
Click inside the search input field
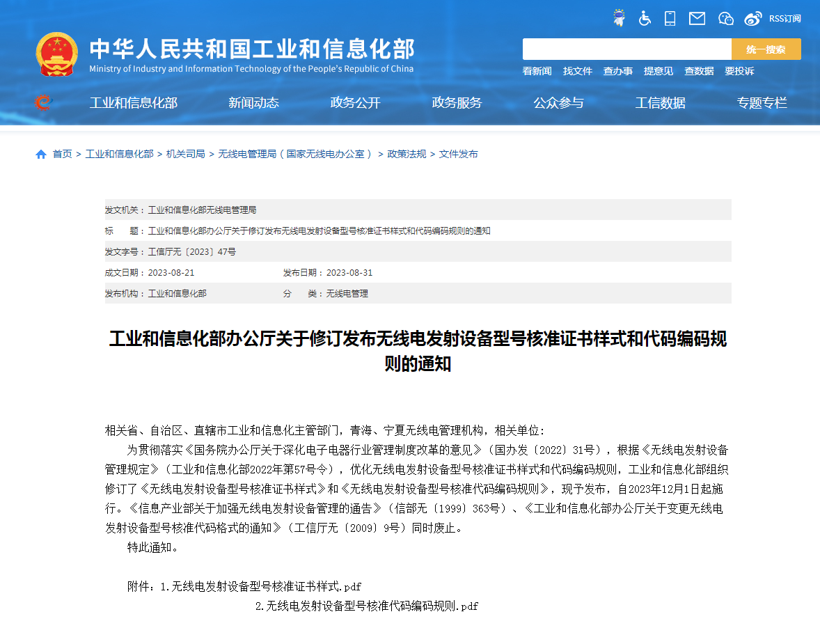(626, 49)
